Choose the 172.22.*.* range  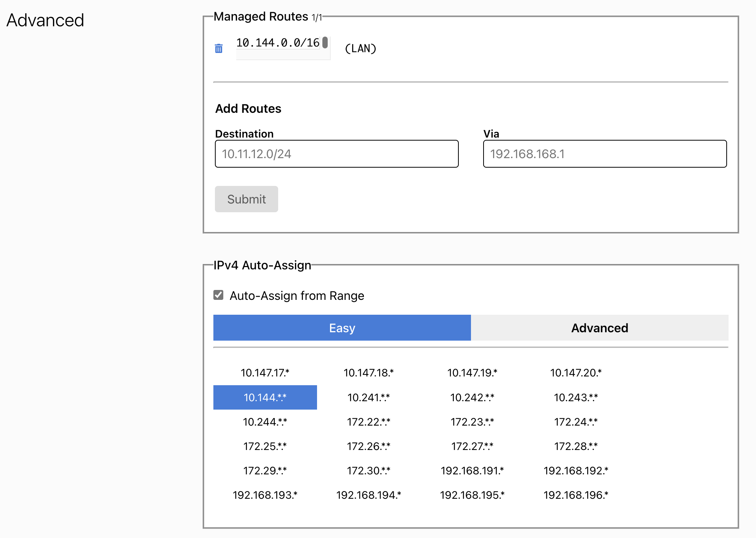pos(368,422)
